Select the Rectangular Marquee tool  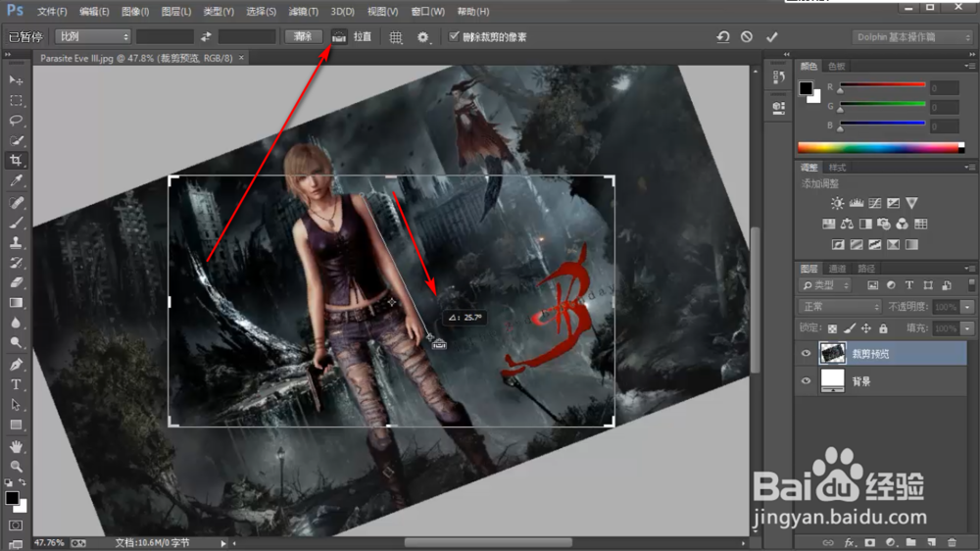(x=16, y=101)
